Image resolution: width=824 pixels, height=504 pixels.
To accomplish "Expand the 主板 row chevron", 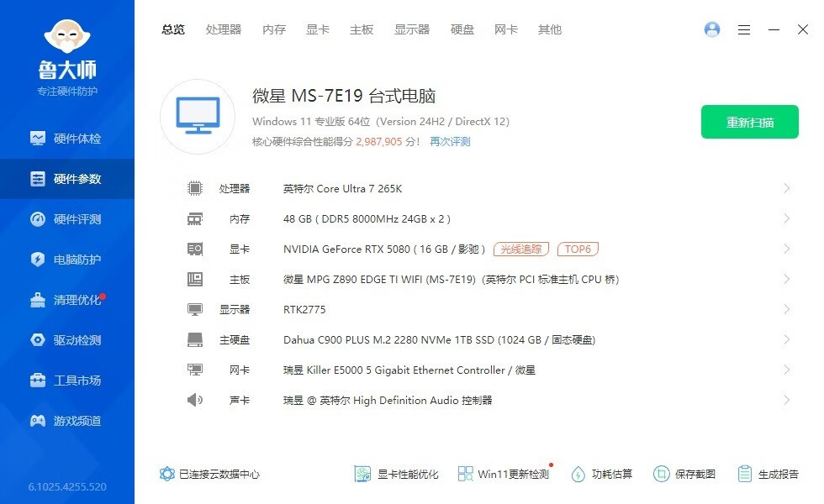I will tap(787, 279).
